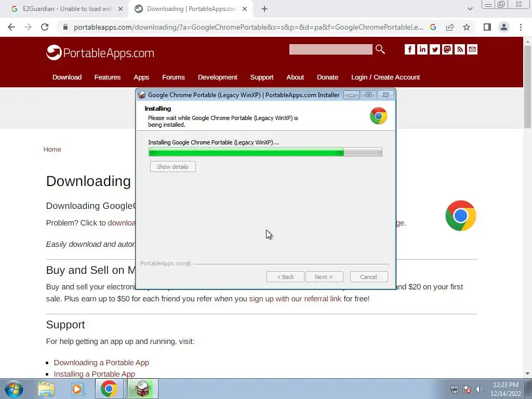Open the RSS feed icon
This screenshot has width=532, height=399.
[460, 49]
